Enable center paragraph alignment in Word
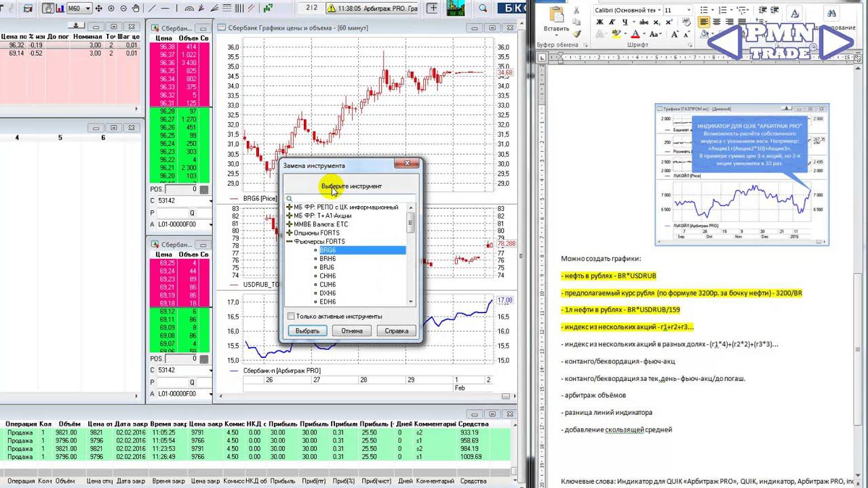 [715, 22]
